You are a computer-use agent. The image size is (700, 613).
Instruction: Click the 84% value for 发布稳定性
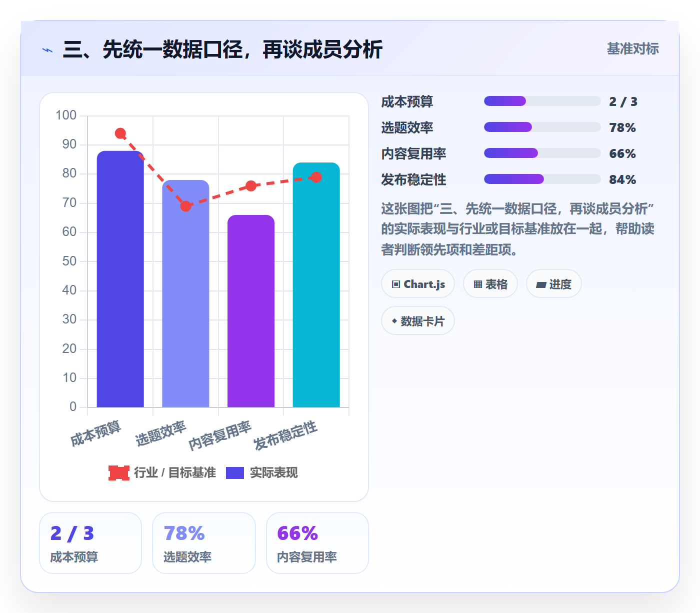pyautogui.click(x=622, y=179)
